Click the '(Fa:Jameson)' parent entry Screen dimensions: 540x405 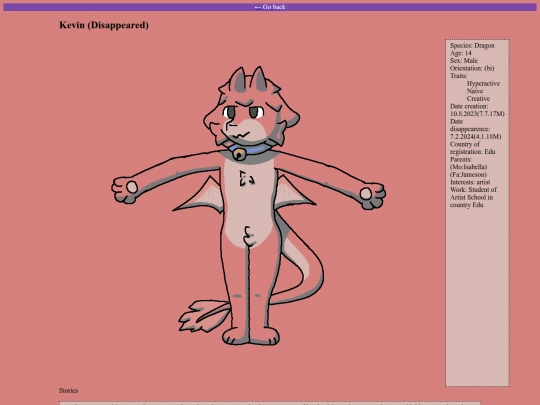pyautogui.click(x=468, y=174)
